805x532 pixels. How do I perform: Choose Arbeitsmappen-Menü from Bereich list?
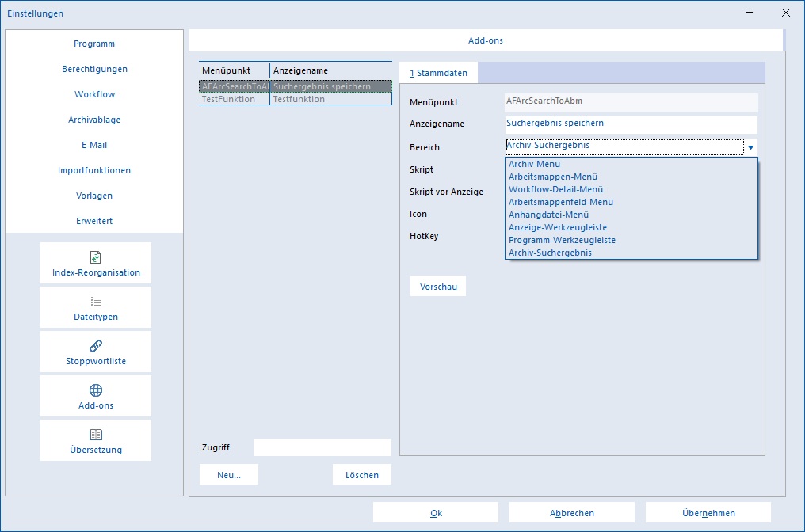631,177
